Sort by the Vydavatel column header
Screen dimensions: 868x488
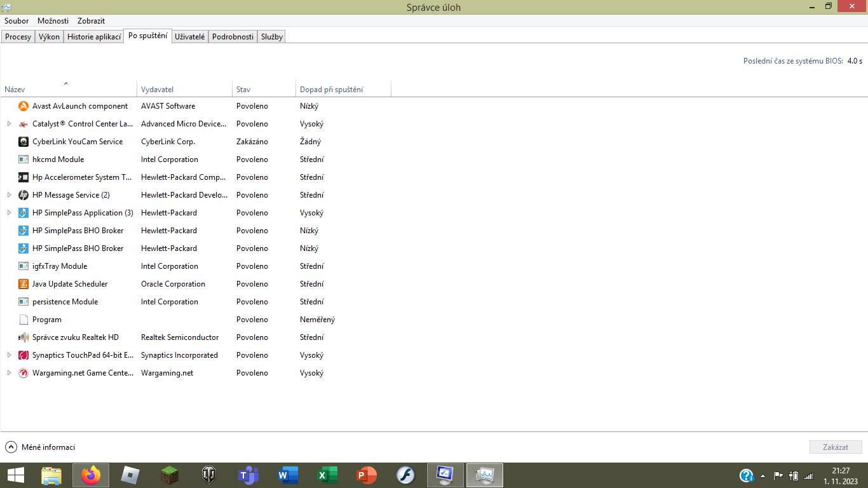pyautogui.click(x=184, y=89)
